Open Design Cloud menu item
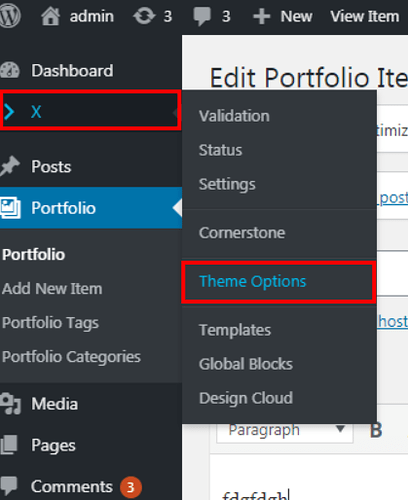The height and width of the screenshot is (500, 408). pyautogui.click(x=246, y=398)
